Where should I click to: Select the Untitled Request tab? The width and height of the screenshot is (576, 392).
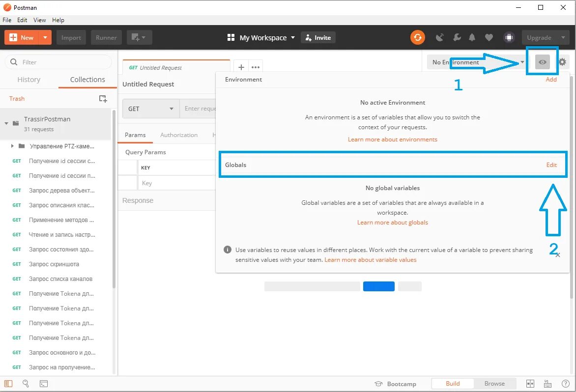(176, 67)
